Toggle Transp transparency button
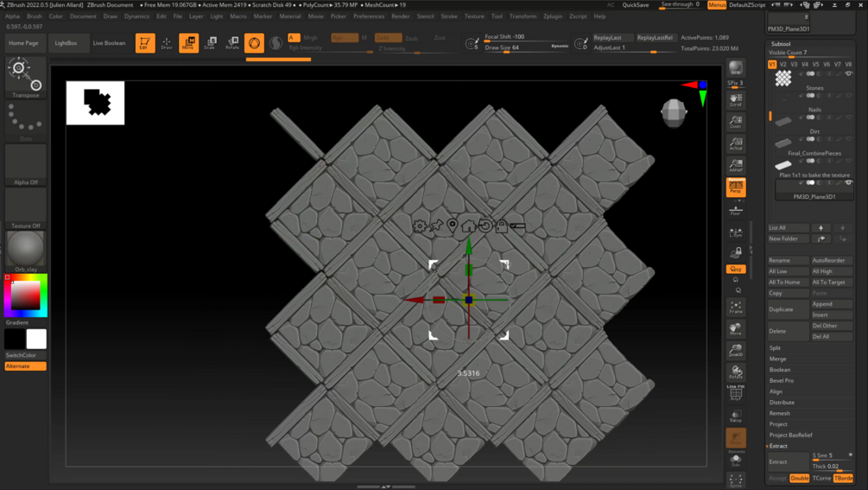The width and height of the screenshot is (868, 490). pos(736,416)
